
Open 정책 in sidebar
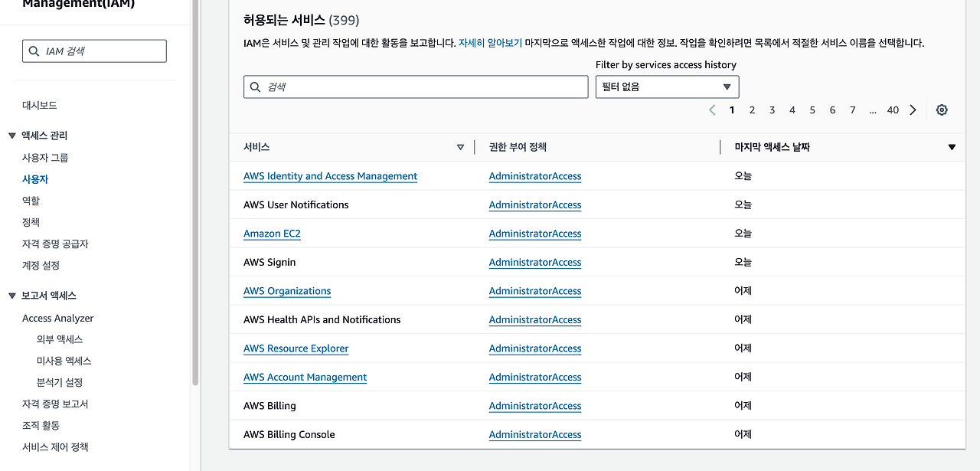pyautogui.click(x=31, y=221)
